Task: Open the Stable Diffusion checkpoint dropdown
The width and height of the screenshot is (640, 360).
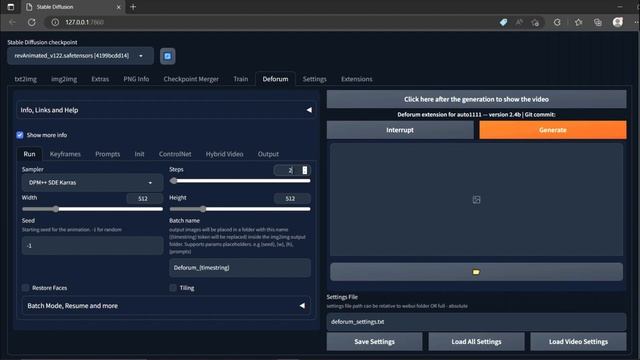Action: pyautogui.click(x=80, y=56)
